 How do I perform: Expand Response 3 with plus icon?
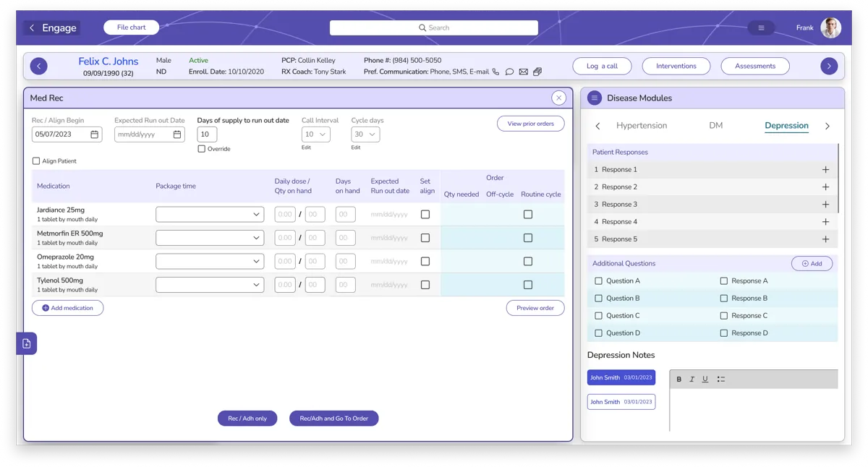[825, 205]
